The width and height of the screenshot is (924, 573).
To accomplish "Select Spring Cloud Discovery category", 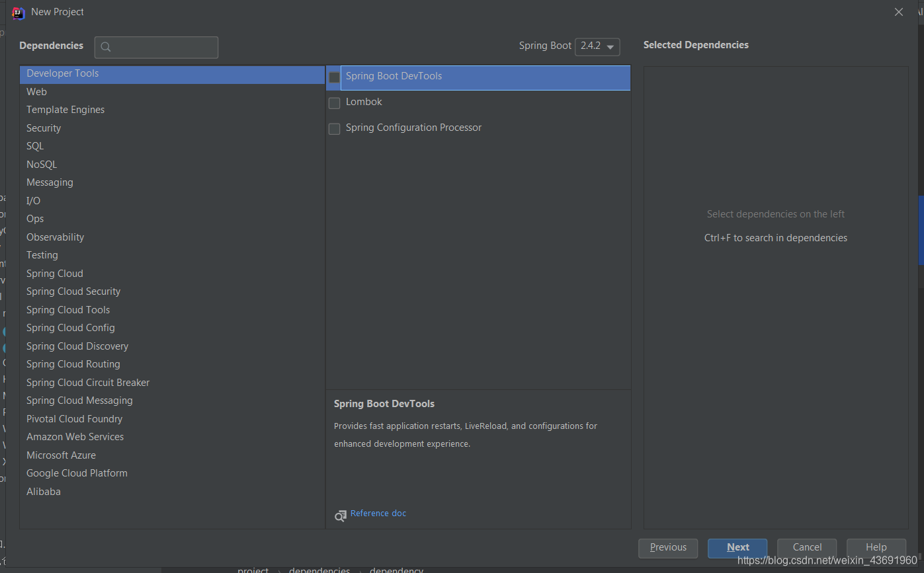I will click(172, 346).
